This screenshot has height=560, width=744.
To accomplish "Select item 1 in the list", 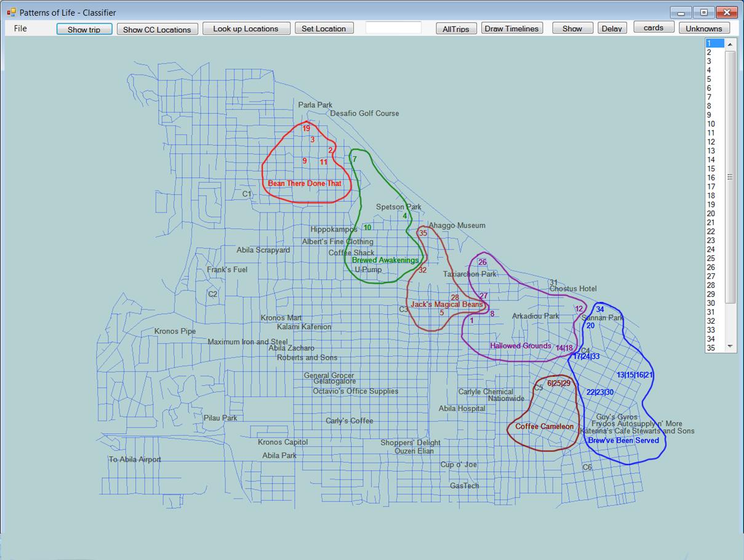I will [x=714, y=43].
